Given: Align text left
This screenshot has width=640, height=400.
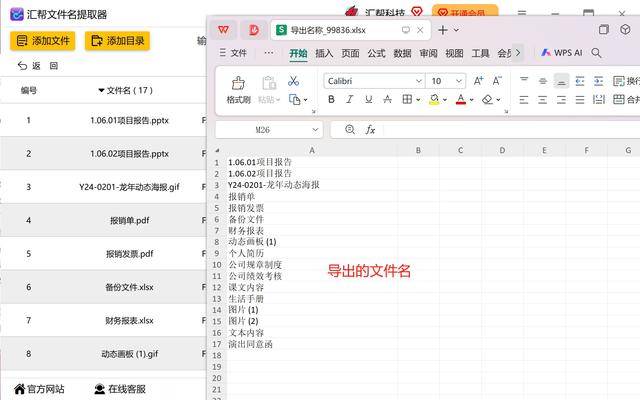Looking at the screenshot, I should pyautogui.click(x=524, y=99).
